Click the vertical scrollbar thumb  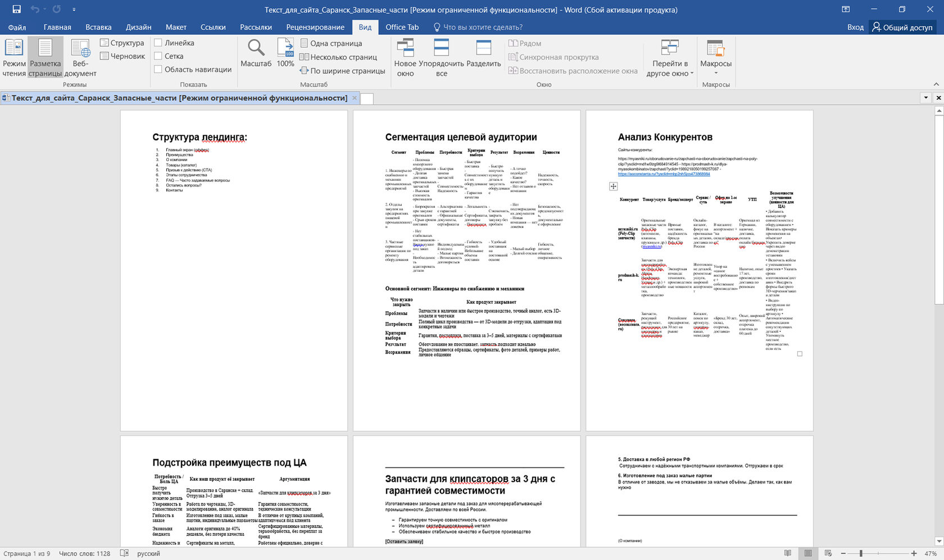tap(938, 210)
